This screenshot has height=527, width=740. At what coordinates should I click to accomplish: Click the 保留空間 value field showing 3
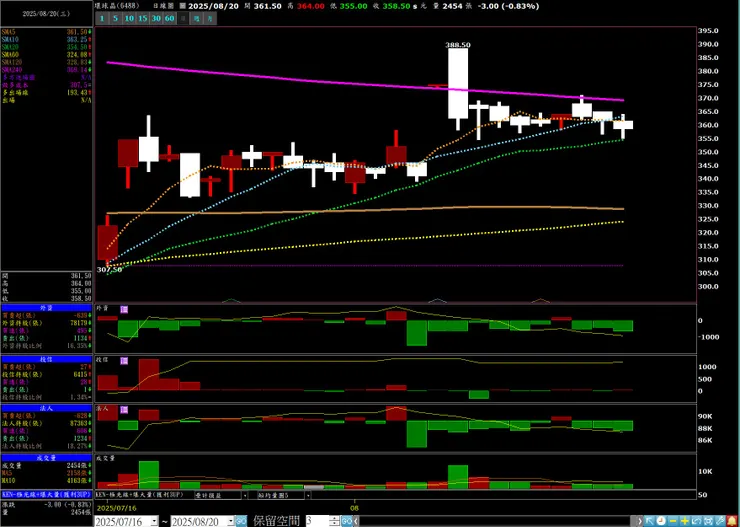click(317, 521)
